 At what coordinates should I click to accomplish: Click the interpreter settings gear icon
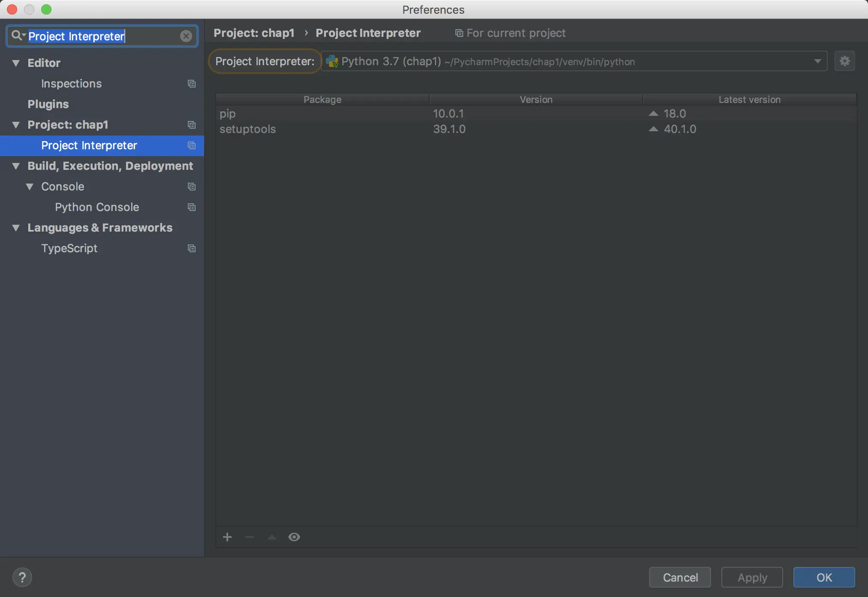click(844, 61)
